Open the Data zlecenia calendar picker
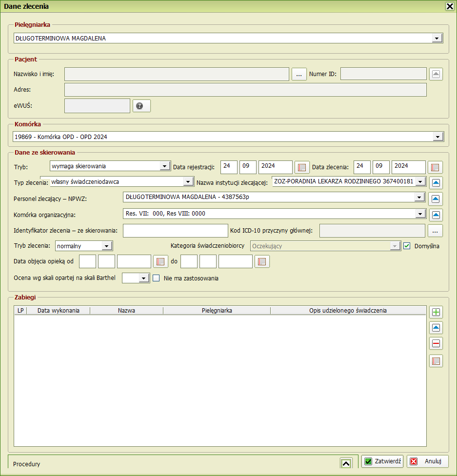This screenshot has width=457, height=476. (x=435, y=167)
